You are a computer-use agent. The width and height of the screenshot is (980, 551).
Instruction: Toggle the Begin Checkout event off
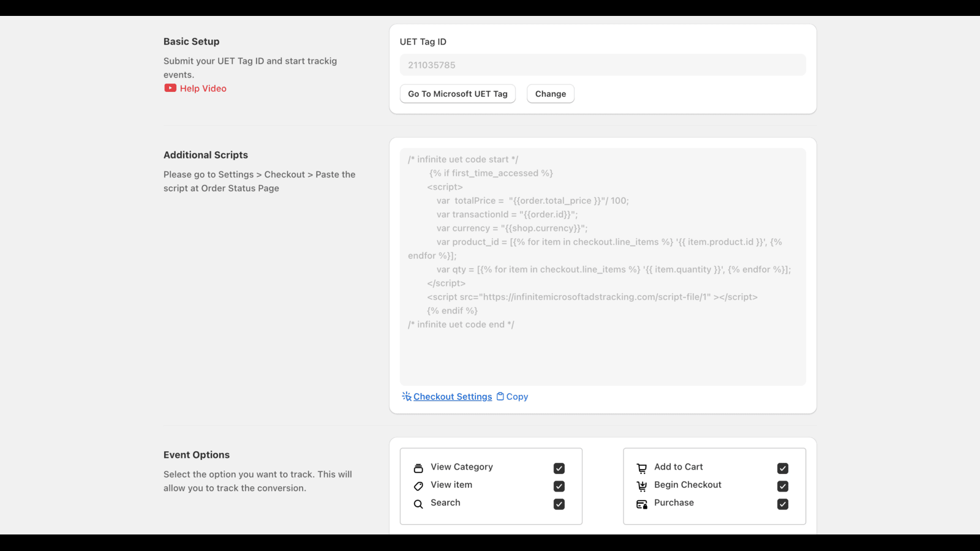[783, 485]
